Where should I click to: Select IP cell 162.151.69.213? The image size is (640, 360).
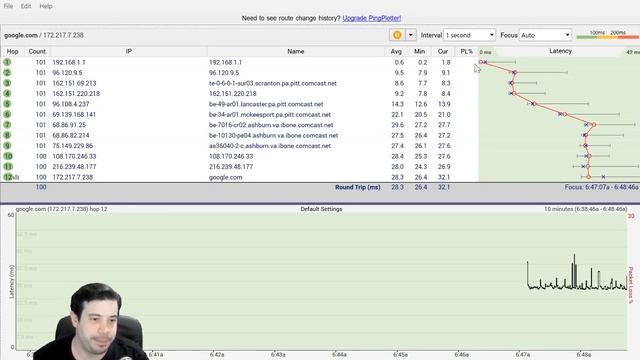(74, 83)
